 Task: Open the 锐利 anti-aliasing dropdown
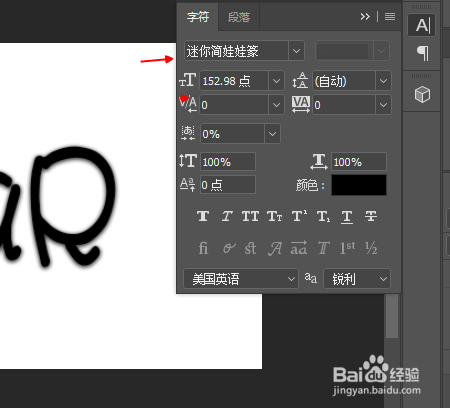[357, 279]
